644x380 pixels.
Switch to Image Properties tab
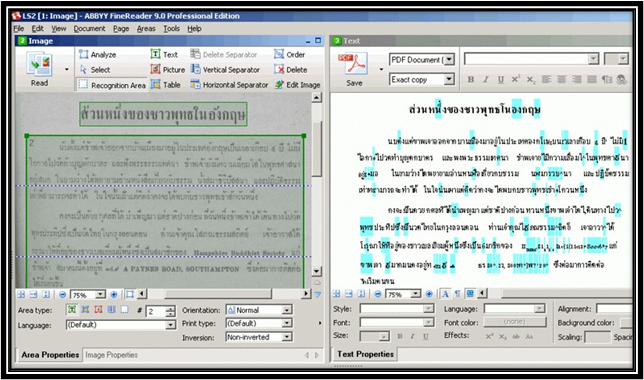tap(111, 355)
